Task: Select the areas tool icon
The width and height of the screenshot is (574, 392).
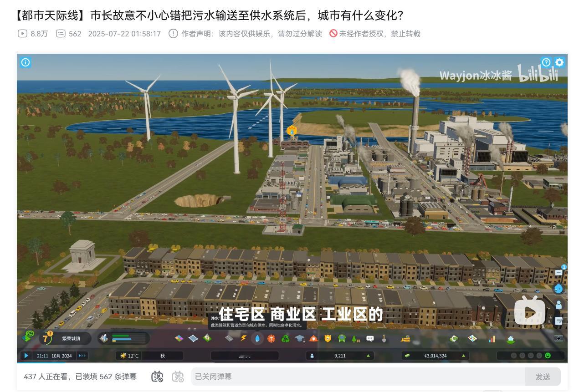Action: coord(193,338)
